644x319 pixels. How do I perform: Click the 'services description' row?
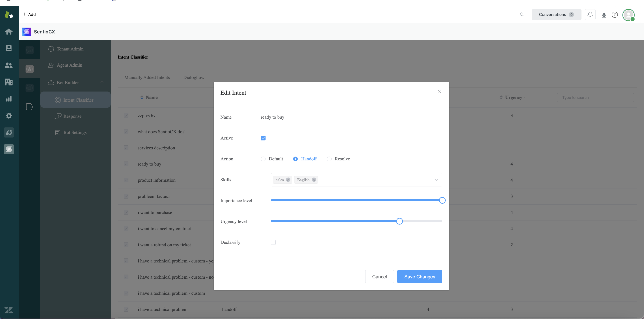tap(156, 148)
